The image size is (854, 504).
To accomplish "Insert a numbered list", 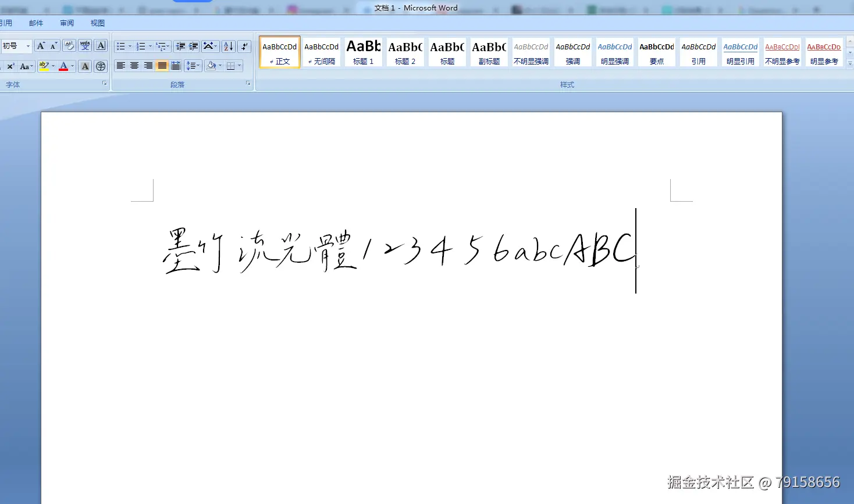I will coord(141,47).
